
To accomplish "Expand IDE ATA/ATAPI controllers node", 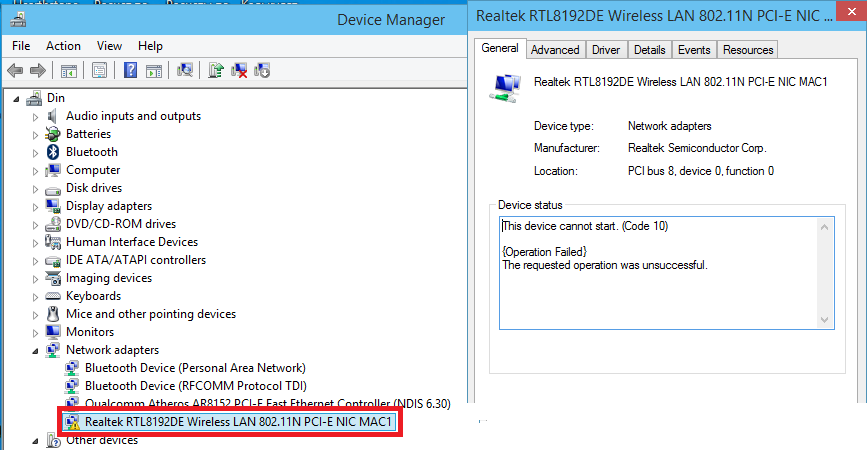I will click(x=35, y=261).
